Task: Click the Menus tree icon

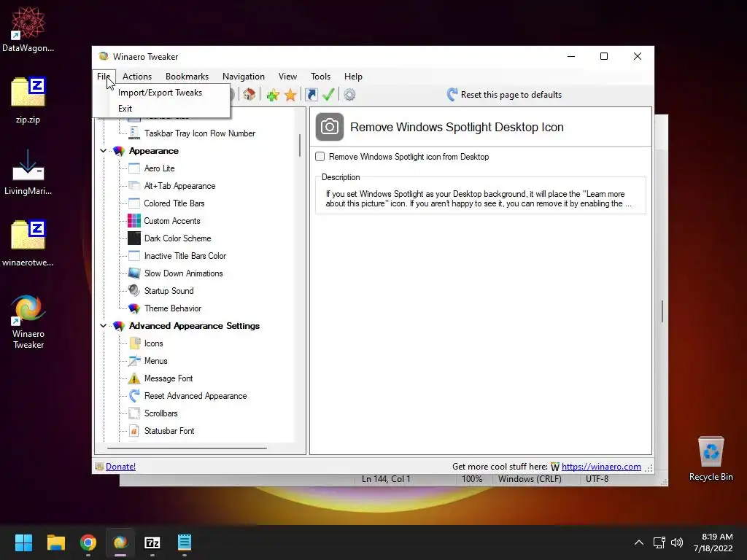Action: click(134, 360)
